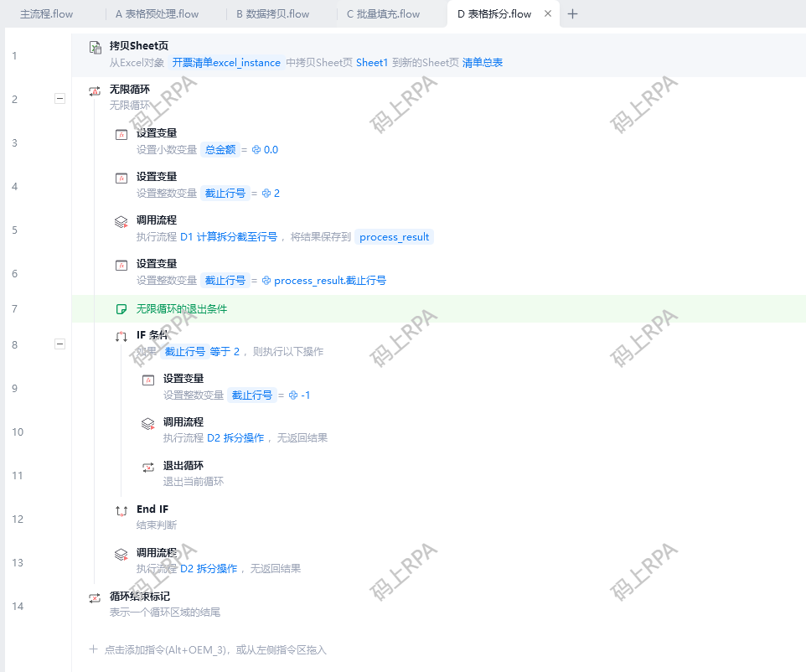Click the 总金额 variable tag
806x672 pixels.
coord(220,150)
